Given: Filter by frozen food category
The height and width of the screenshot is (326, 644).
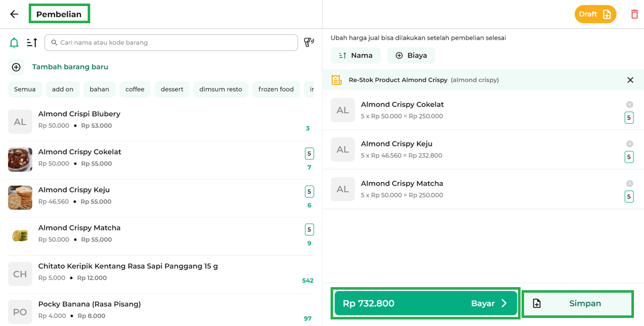Looking at the screenshot, I should click(276, 89).
